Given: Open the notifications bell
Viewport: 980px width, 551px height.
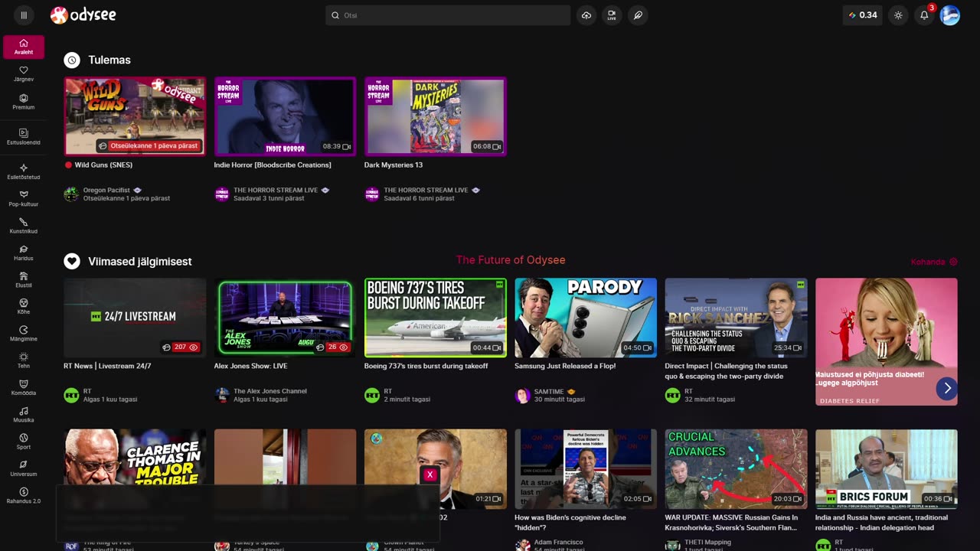Looking at the screenshot, I should pyautogui.click(x=924, y=15).
